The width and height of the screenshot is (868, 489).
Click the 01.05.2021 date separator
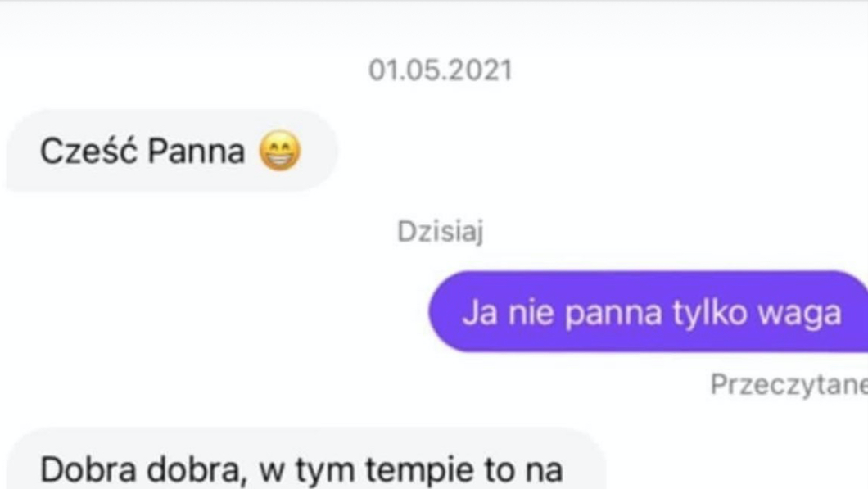pyautogui.click(x=441, y=70)
